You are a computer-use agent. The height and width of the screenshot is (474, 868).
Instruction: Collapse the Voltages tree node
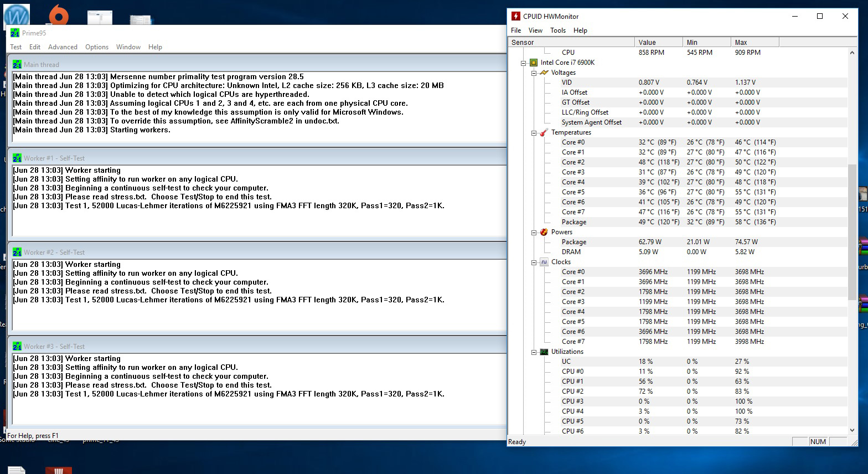534,73
